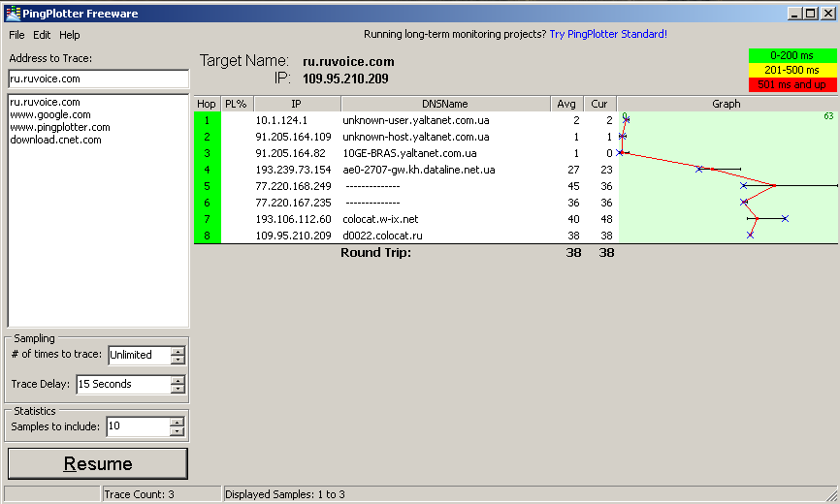The width and height of the screenshot is (840, 504).
Task: Open the Edit menu
Action: (42, 35)
